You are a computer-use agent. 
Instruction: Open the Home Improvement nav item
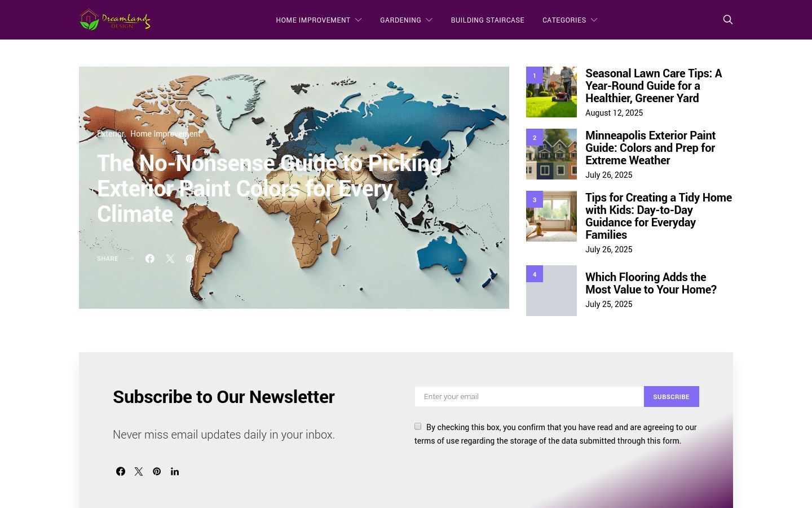(x=313, y=20)
